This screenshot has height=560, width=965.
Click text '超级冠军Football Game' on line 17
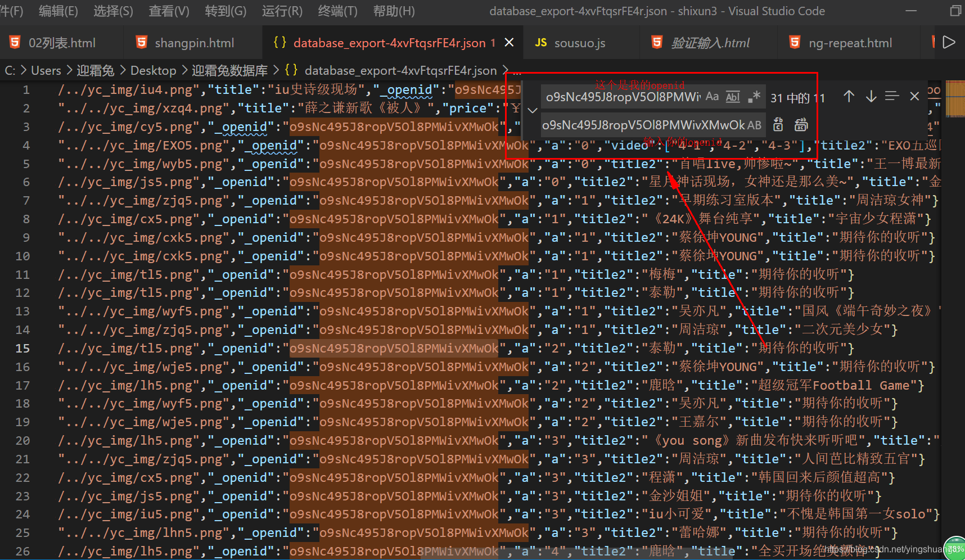tap(834, 386)
